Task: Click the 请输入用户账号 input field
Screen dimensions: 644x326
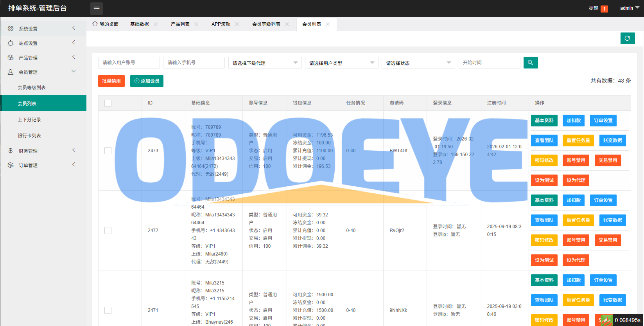Action: click(129, 63)
